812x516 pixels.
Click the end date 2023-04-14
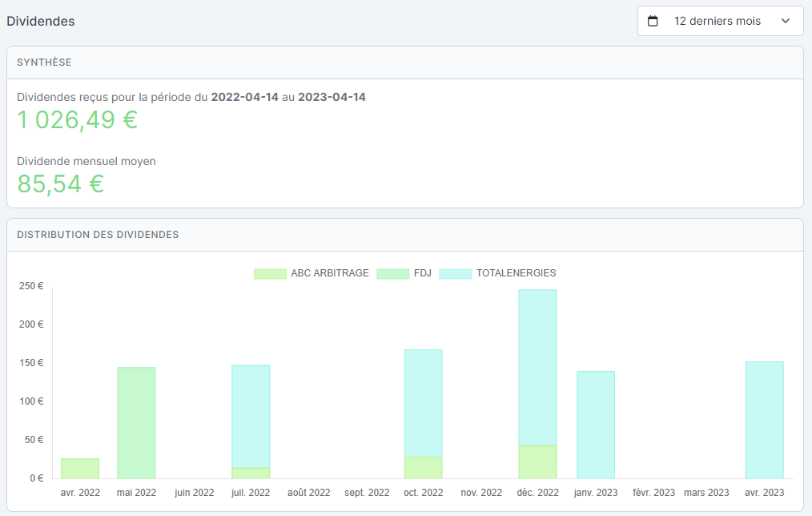(332, 97)
